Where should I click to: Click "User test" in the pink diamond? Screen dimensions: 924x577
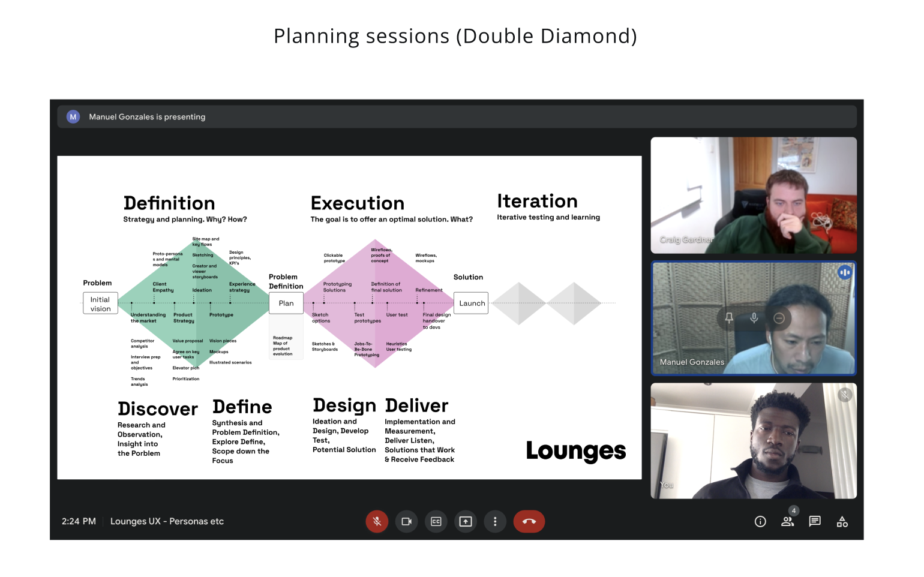click(397, 315)
